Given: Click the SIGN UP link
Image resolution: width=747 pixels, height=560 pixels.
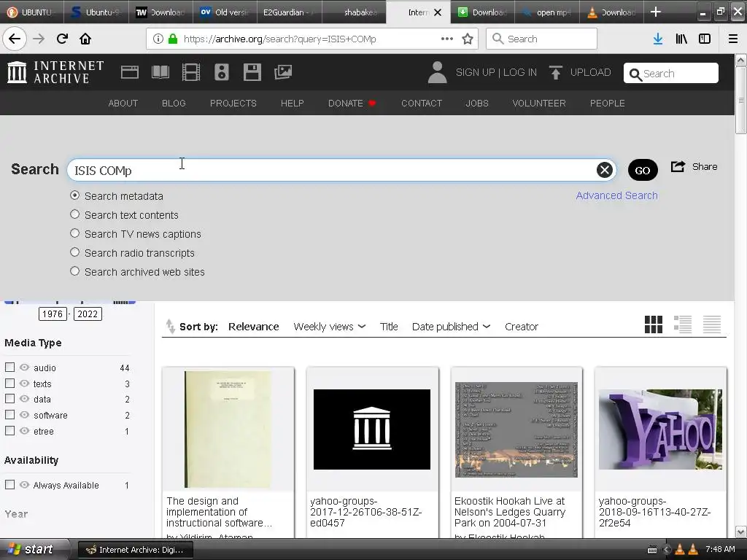Looking at the screenshot, I should [x=475, y=72].
